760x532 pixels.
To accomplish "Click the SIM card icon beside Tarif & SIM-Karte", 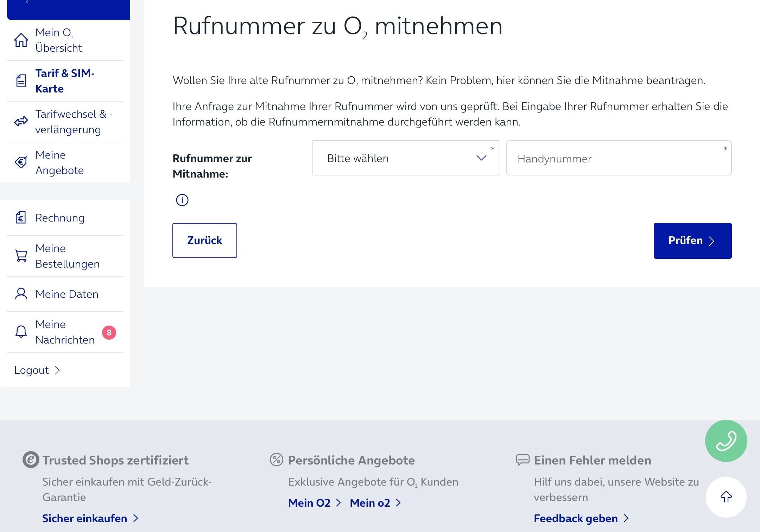I will point(21,81).
